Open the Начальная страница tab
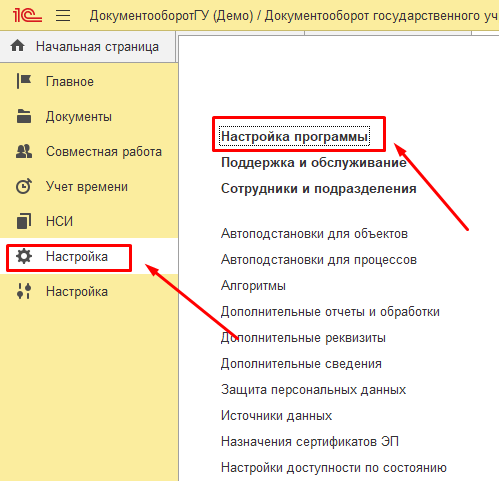 (87, 46)
